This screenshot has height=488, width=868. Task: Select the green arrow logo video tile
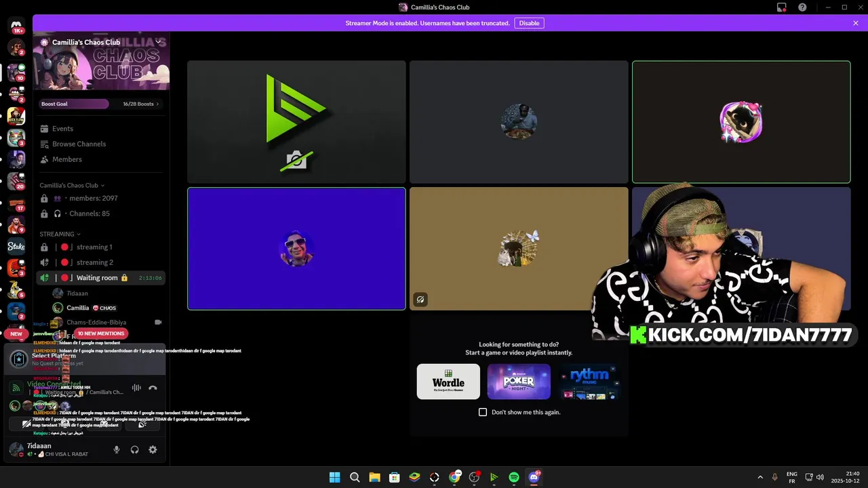pyautogui.click(x=296, y=122)
